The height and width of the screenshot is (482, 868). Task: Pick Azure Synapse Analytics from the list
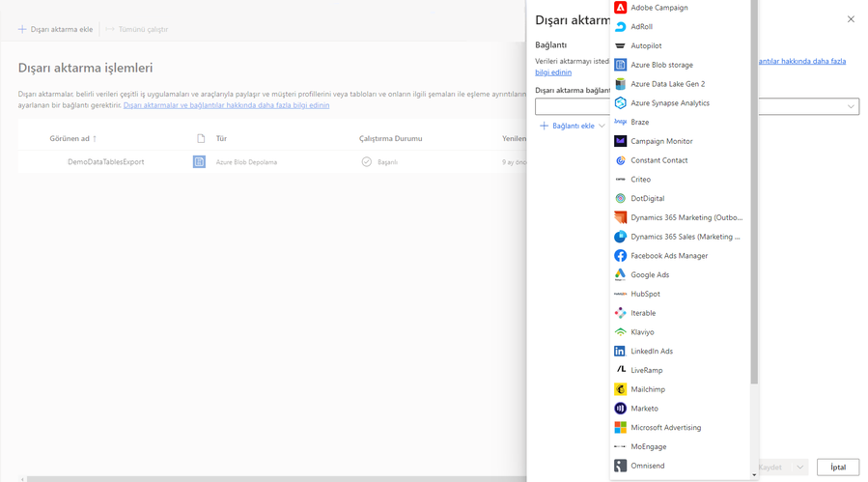coord(680,103)
